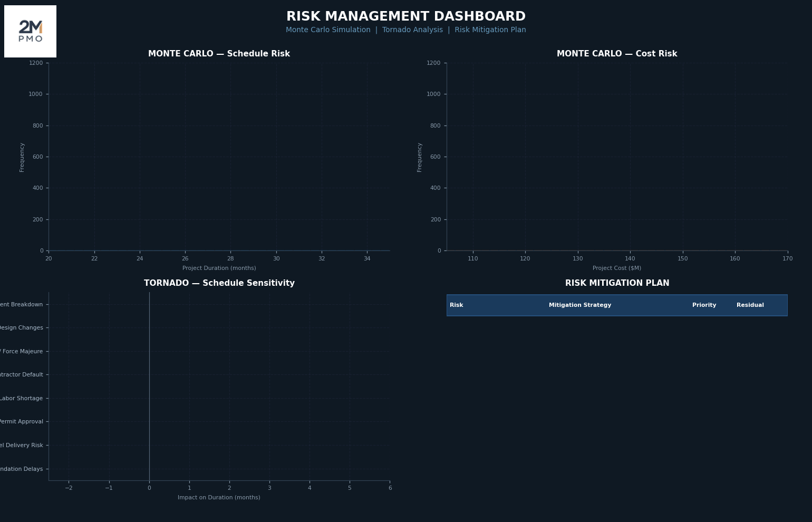Click the Risk Mitigation Plan heading
This screenshot has width=812, height=522.
click(617, 283)
